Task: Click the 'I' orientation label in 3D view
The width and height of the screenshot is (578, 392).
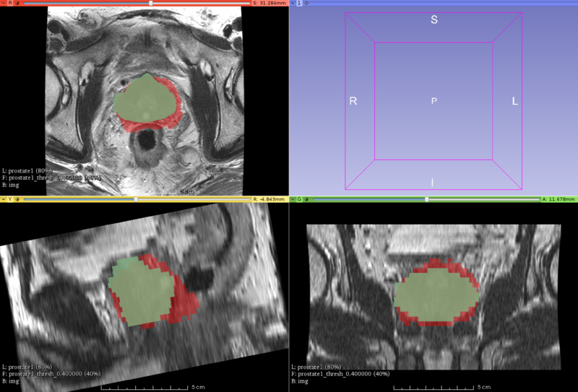Action: (432, 182)
